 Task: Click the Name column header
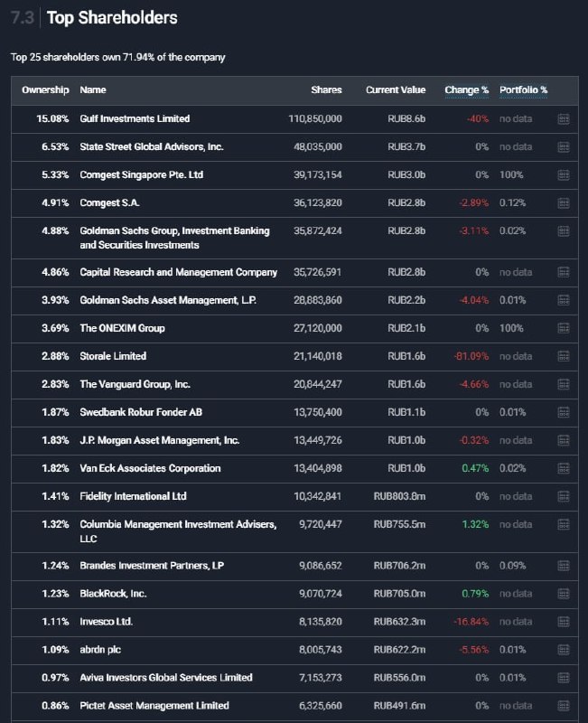pos(93,89)
